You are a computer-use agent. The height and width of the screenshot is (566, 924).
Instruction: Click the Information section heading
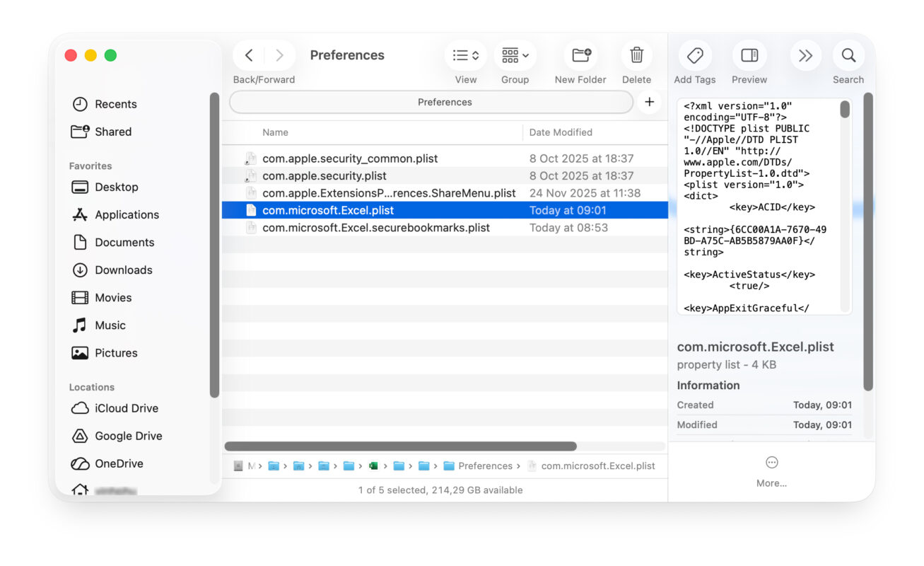[x=708, y=386]
